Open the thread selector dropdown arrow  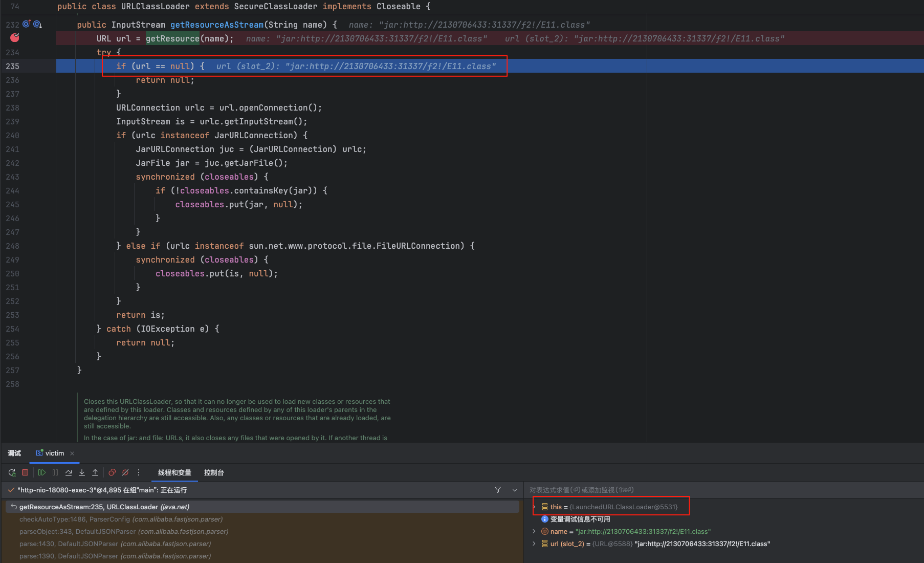(x=515, y=490)
